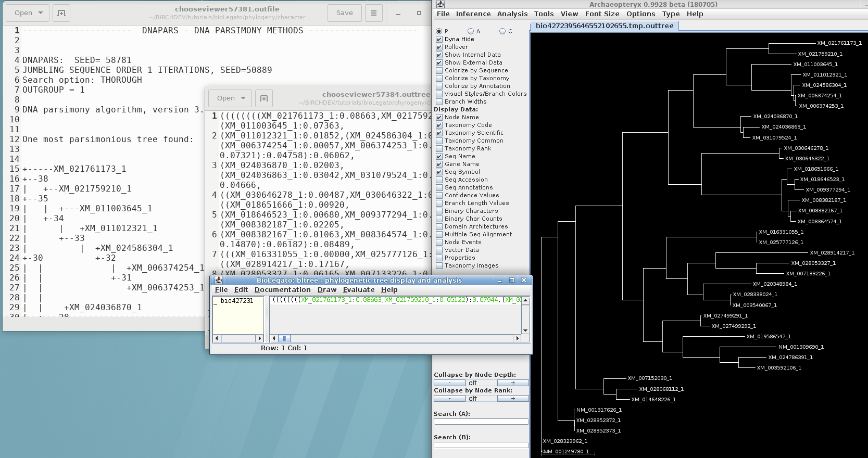Decrease Collapse by Node Rank with minus
The image size is (868, 458).
[449, 398]
